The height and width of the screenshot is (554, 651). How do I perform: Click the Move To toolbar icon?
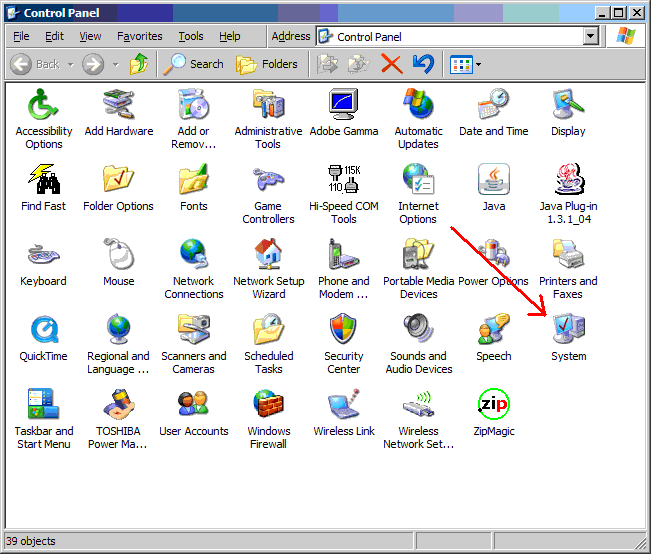pos(328,64)
